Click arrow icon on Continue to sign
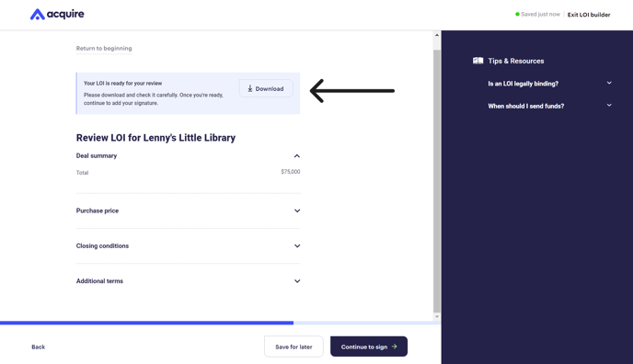Viewport: 633px width, 364px height. click(395, 347)
